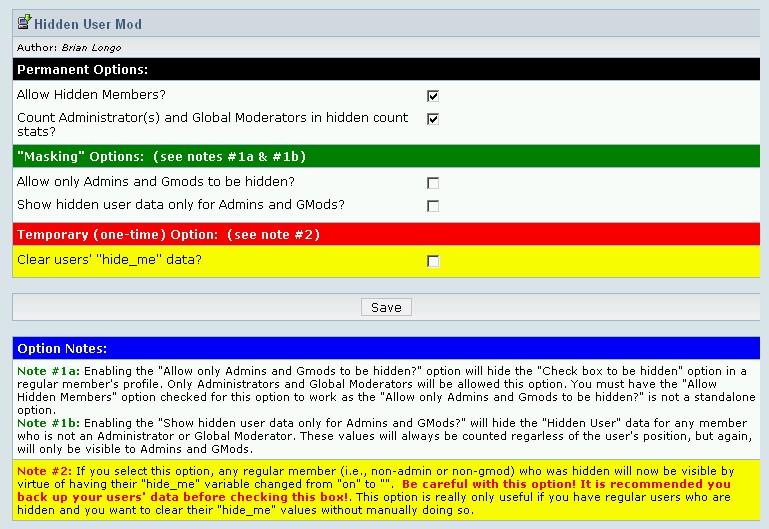Click the Note #1a label

48,371
